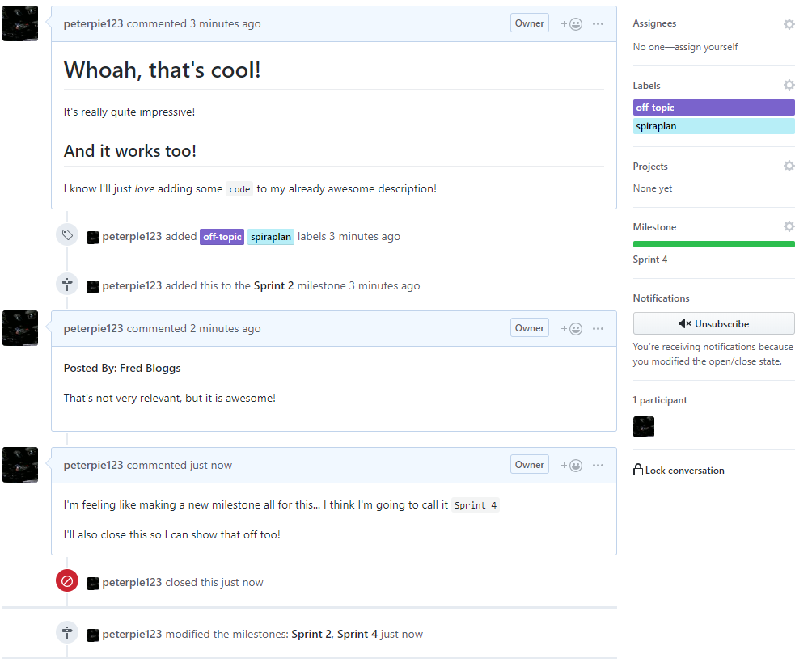Open the Sprint 4 milestone link in sidebar
Viewport: 812px width, 671px height.
point(650,260)
